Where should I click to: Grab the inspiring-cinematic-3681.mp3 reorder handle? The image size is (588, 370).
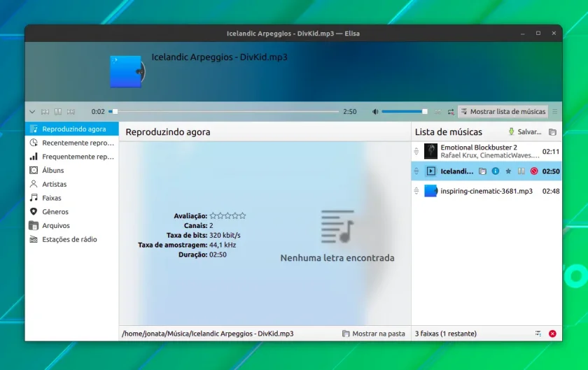click(x=416, y=191)
